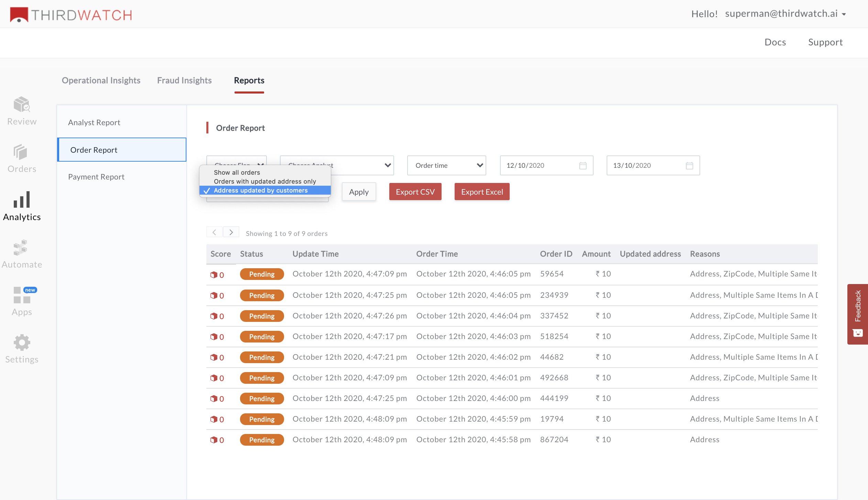Screen dimensions: 868x500
Task: Switch to Fraud Insights tab
Action: (x=184, y=80)
